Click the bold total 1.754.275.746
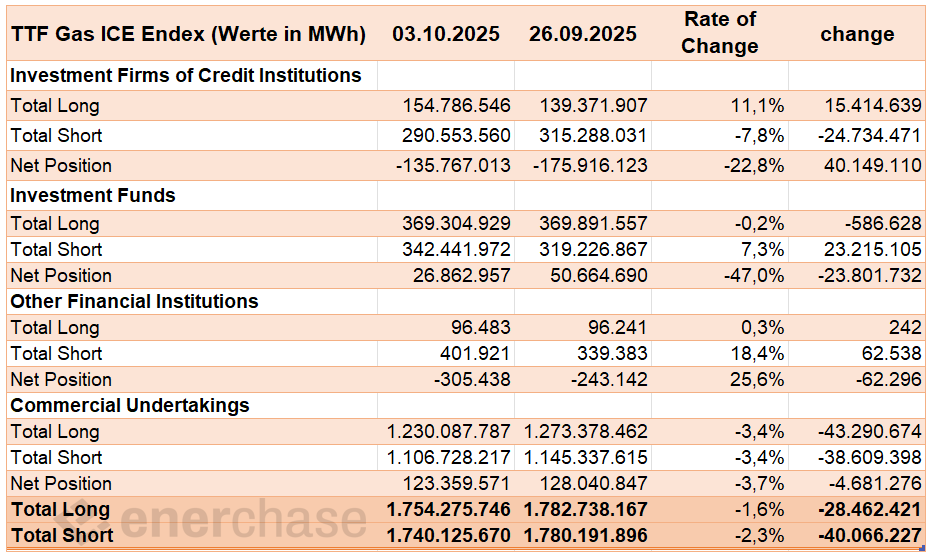930x554 pixels. coord(448,510)
